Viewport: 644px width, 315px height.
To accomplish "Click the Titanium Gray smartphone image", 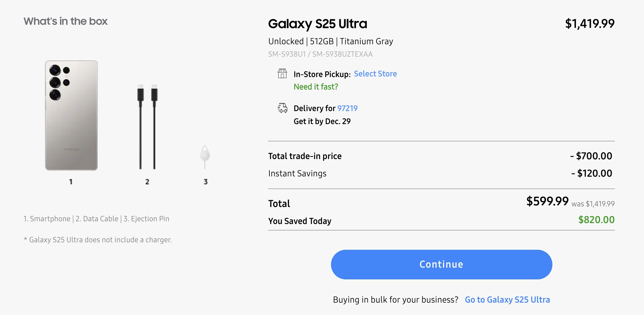I will pyautogui.click(x=71, y=115).
